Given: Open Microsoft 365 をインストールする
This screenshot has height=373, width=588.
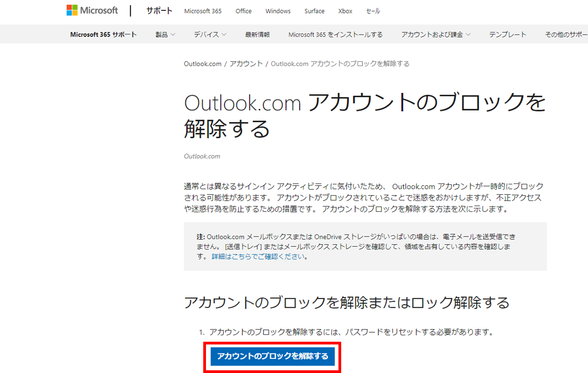Looking at the screenshot, I should pyautogui.click(x=335, y=34).
